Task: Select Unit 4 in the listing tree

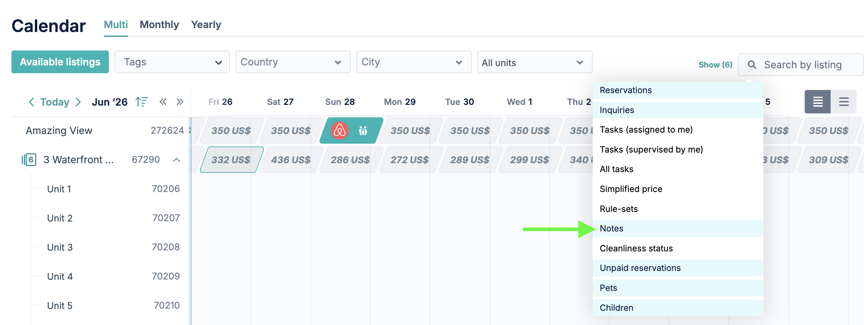Action: (x=60, y=276)
